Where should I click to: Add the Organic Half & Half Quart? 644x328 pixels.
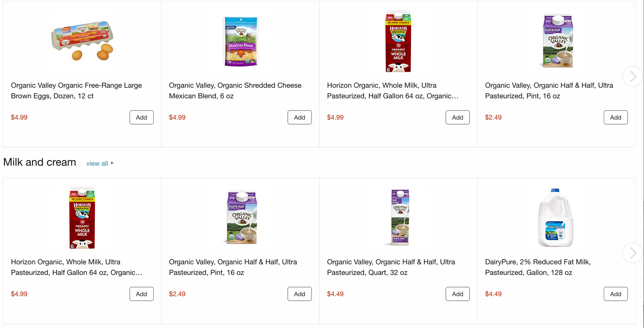click(458, 294)
